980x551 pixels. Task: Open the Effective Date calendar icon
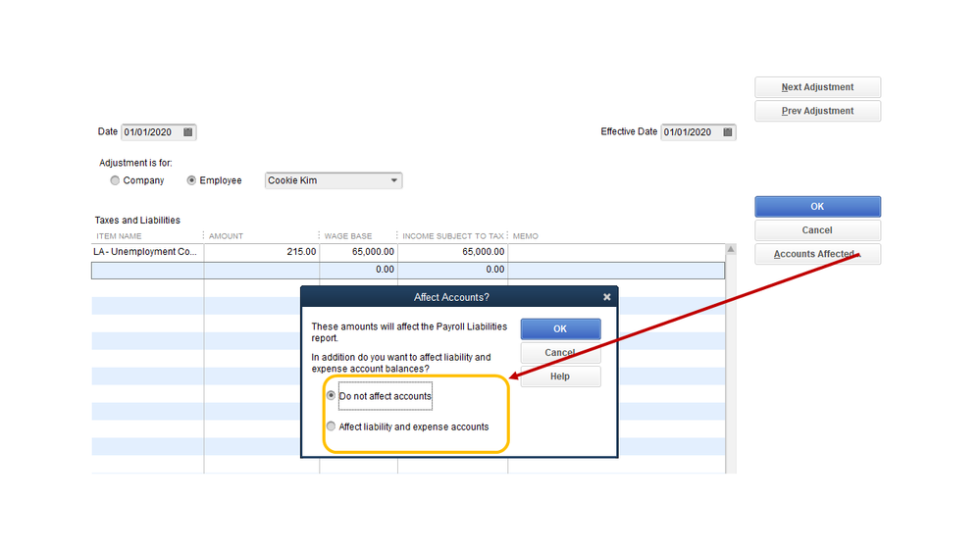click(x=728, y=131)
